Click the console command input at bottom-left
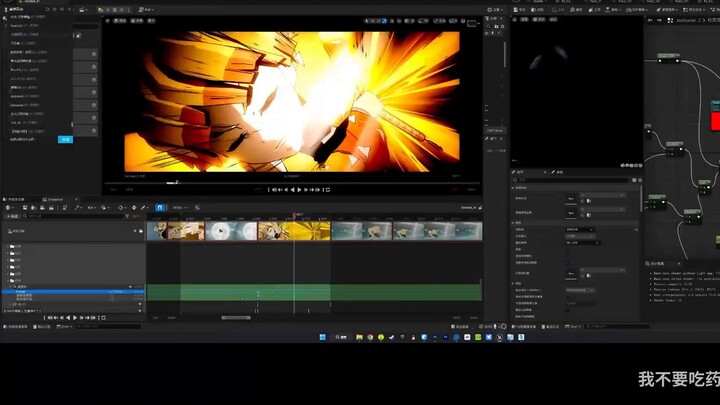This screenshot has width=720, height=405. [108, 326]
